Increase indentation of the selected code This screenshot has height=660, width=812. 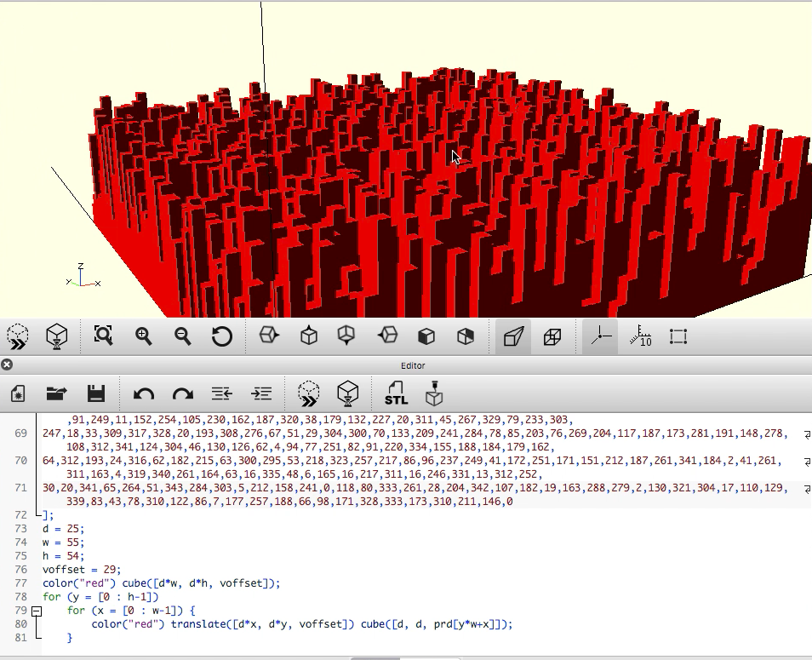[x=261, y=393]
